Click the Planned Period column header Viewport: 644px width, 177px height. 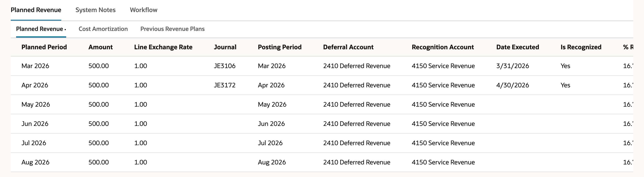coord(44,47)
